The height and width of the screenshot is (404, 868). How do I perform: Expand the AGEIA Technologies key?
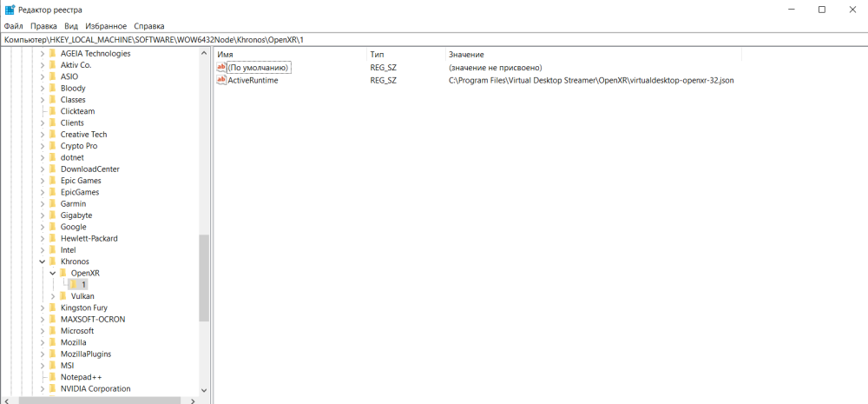click(x=43, y=54)
